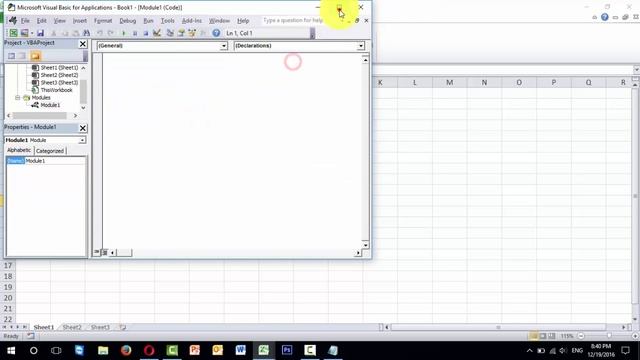Close the Project - VBAProject panel
Viewport: 640px width, 360px height.
83,44
